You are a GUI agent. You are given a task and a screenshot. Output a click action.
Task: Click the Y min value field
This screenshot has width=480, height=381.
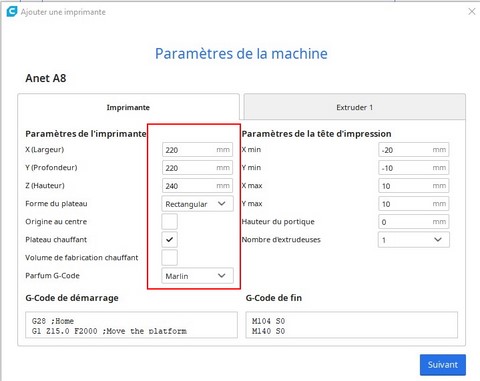(414, 168)
